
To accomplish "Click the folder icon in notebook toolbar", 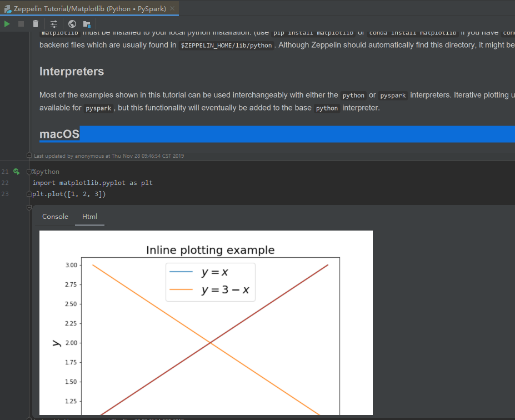I will click(87, 24).
